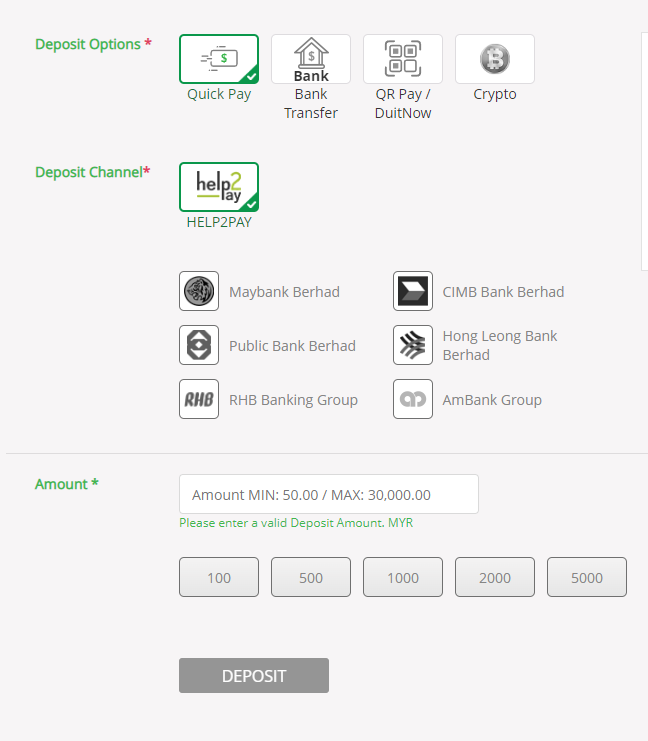
Task: Click the Amount heading label
Action: [x=67, y=484]
